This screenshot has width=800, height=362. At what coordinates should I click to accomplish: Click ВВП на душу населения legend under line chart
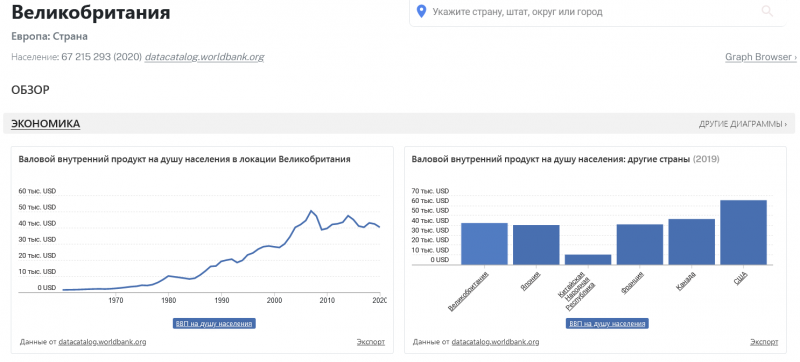(214, 324)
